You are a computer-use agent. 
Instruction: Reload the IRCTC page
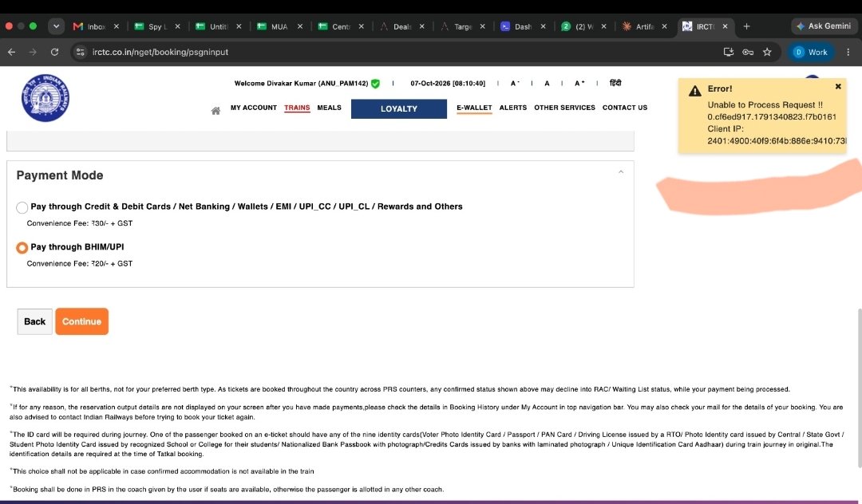54,52
